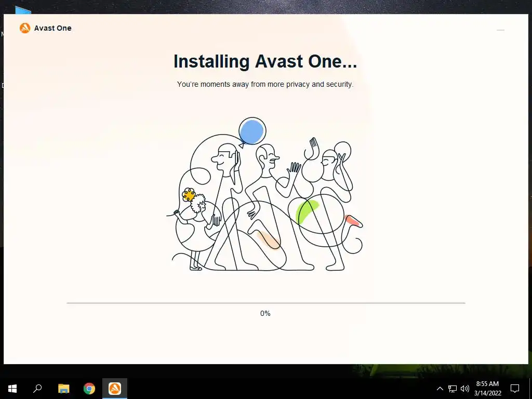Click the Avast One logo icon

coord(25,28)
